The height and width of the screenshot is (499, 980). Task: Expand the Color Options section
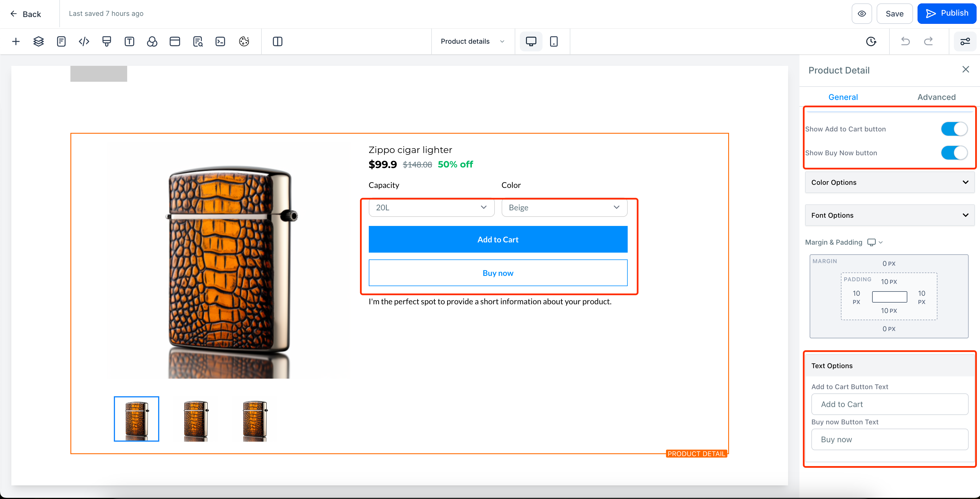click(889, 183)
